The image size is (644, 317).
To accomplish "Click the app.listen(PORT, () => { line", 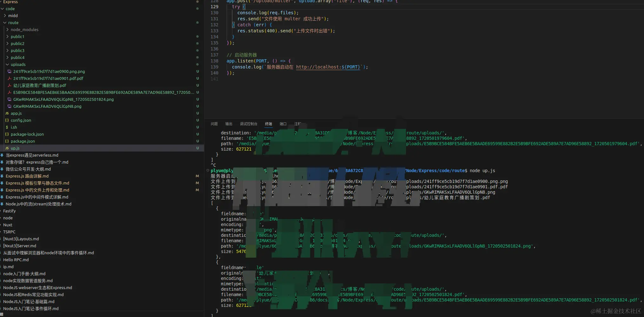I will pos(259,61).
